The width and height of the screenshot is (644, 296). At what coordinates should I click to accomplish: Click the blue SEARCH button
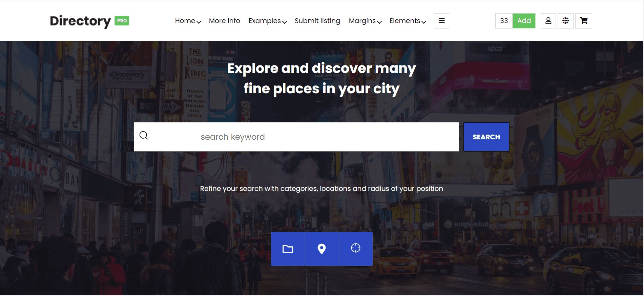tap(486, 137)
